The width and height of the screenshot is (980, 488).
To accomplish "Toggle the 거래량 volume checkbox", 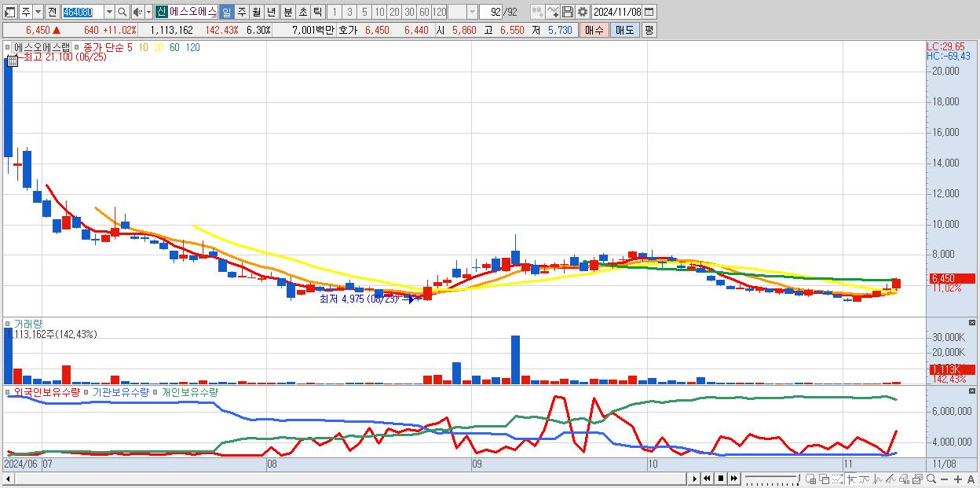I will point(7,323).
